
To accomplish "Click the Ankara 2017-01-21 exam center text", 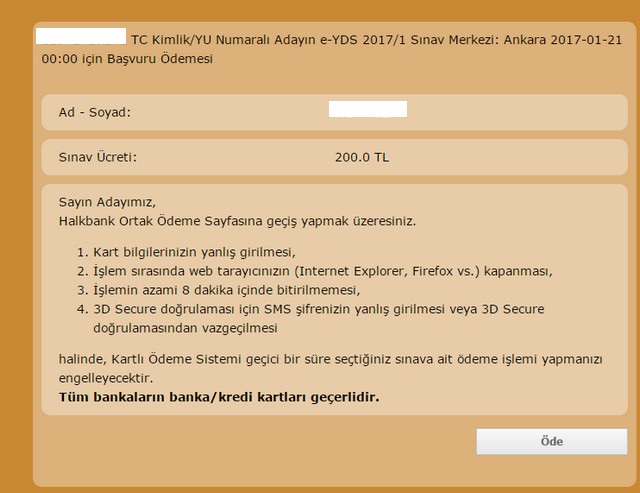I will click(562, 40).
